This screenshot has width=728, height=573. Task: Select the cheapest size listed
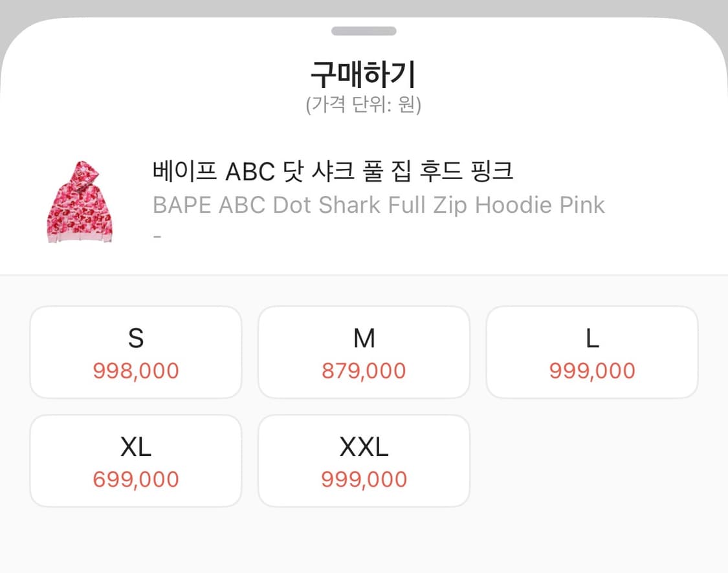(x=135, y=460)
